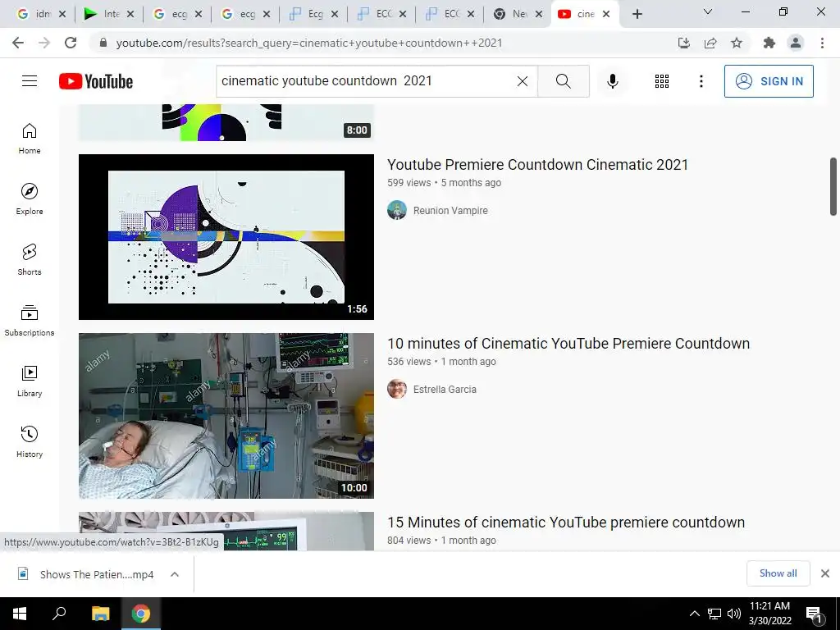Reload the page
The image size is (840, 630).
tap(71, 43)
